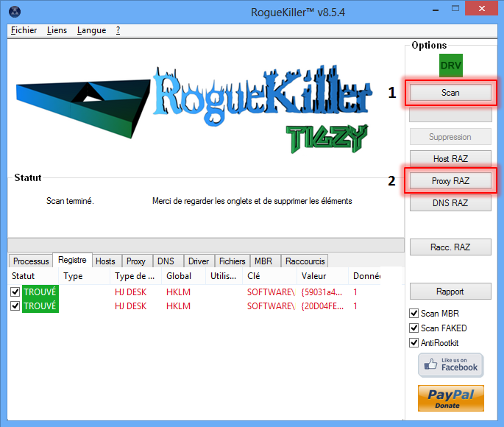Open the Liens menu

[57, 30]
